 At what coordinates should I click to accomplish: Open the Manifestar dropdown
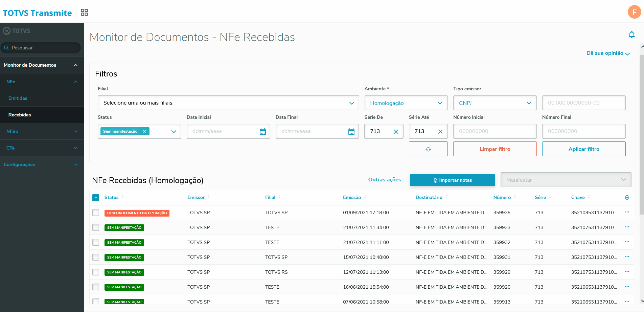click(x=566, y=180)
